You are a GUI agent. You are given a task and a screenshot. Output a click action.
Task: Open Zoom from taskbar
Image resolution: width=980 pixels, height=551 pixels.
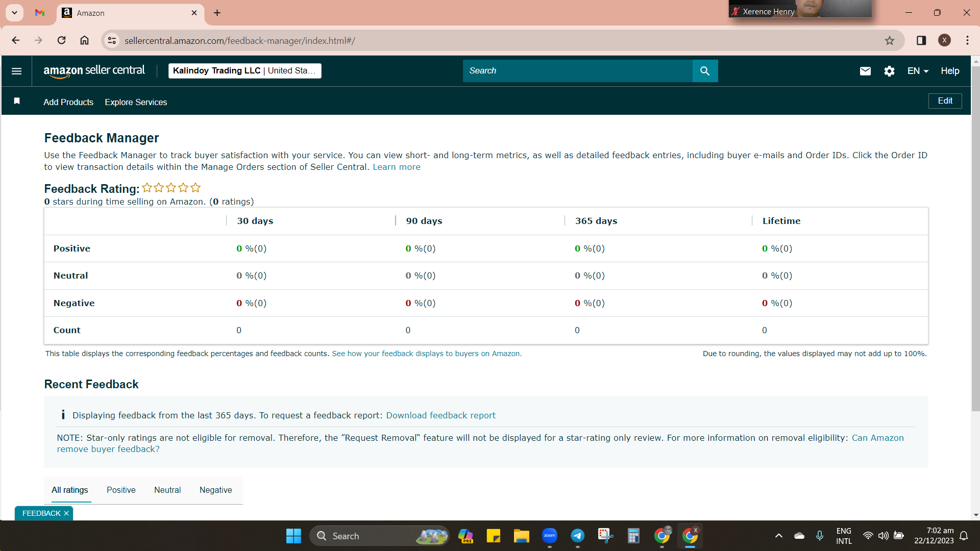coord(549,536)
